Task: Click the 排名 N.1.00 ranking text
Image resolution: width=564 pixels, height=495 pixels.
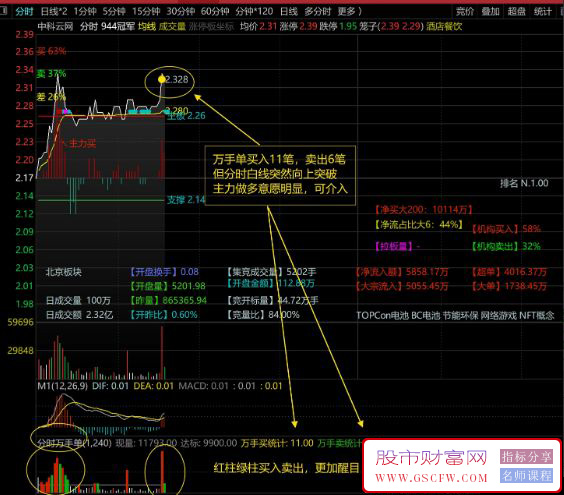Action: (524, 183)
